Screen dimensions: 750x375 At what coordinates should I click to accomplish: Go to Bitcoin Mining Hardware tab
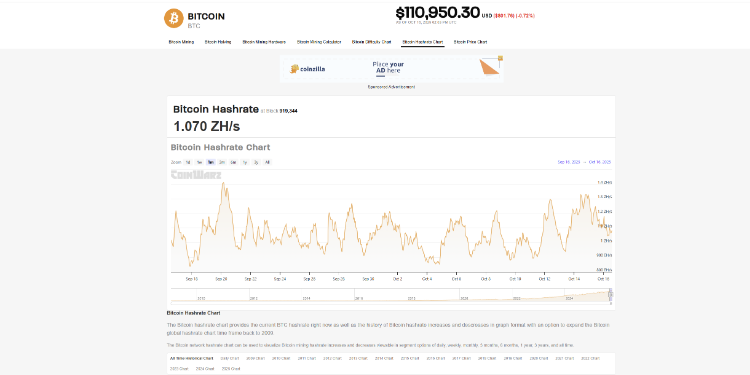[x=264, y=42]
